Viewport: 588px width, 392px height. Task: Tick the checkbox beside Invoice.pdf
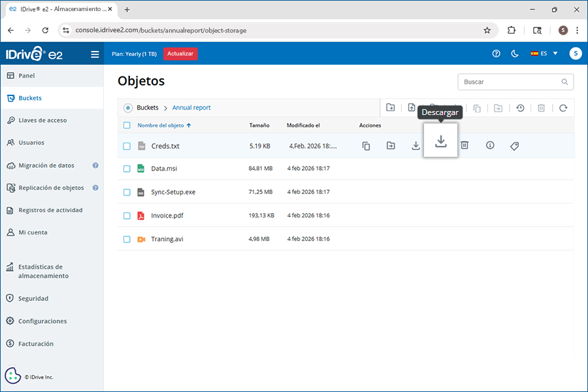point(127,216)
